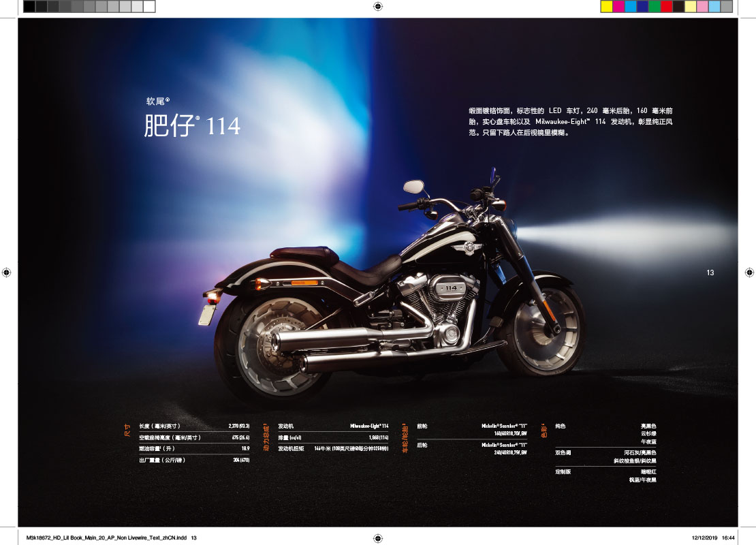Click the 云杉绿 color name
Screen dimensions: 756x545
click(648, 434)
